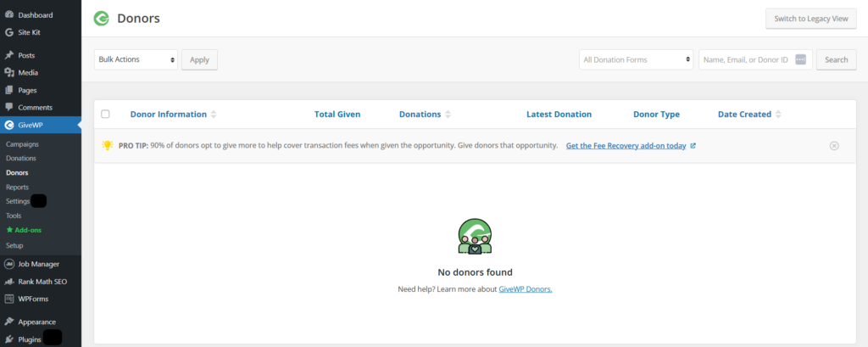
Task: Select Donors submenu item
Action: click(x=17, y=172)
